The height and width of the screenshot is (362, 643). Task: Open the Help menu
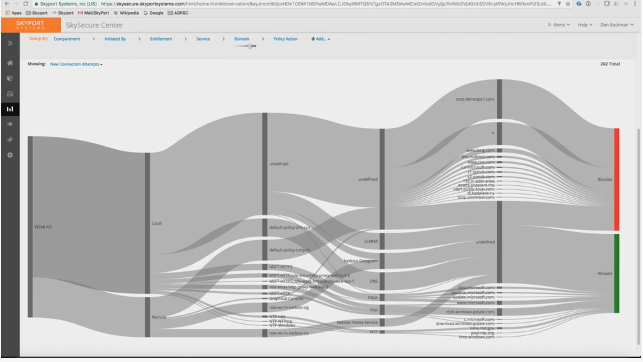click(585, 25)
